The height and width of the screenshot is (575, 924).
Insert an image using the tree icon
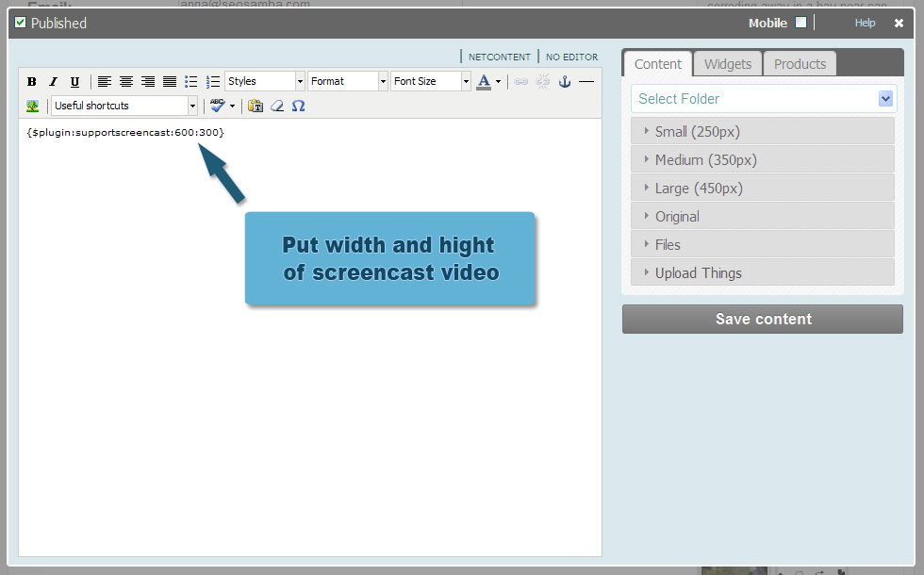click(x=32, y=106)
